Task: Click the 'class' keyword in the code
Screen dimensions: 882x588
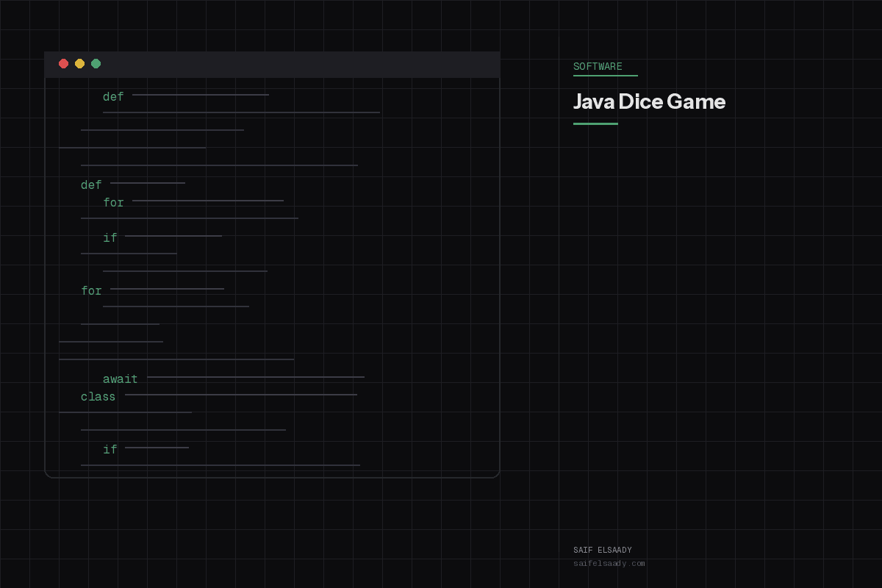Action: point(98,396)
